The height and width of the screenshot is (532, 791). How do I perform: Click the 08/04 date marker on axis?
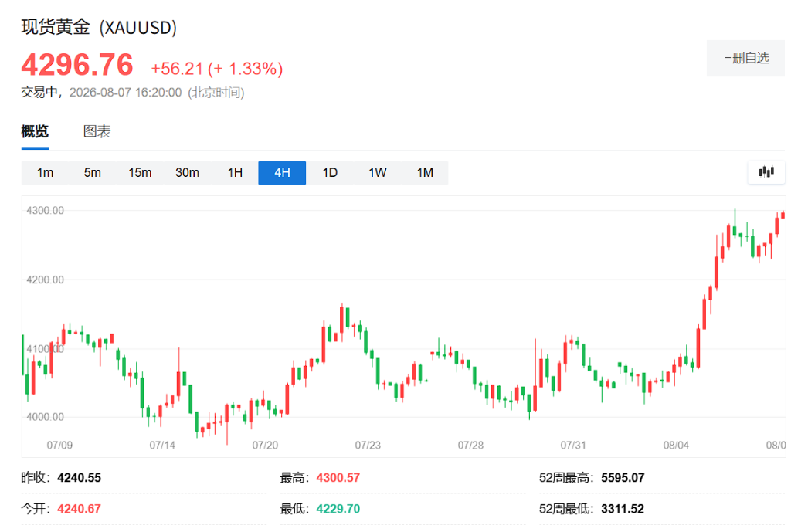coord(676,446)
